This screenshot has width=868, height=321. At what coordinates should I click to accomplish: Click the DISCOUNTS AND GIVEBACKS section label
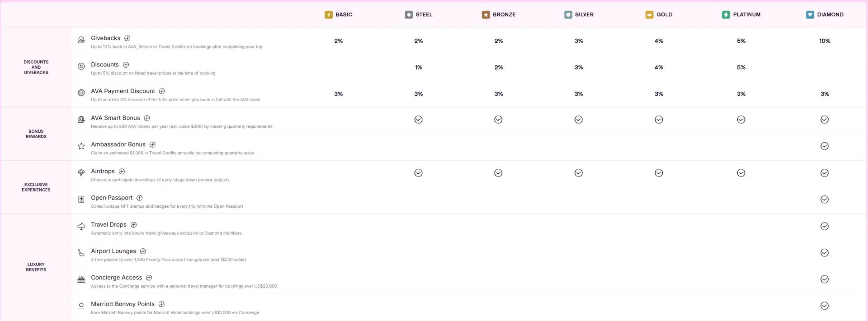36,67
